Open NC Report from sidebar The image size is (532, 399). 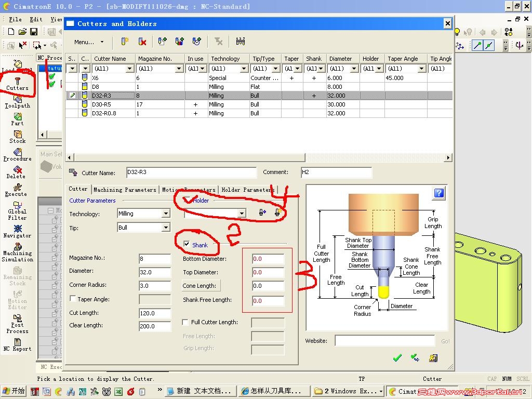click(x=17, y=345)
